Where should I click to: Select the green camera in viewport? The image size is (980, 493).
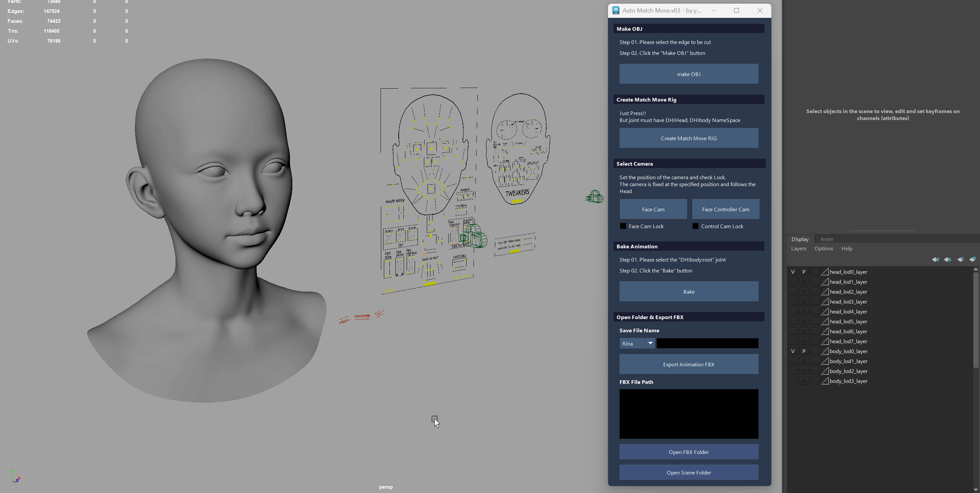[594, 197]
